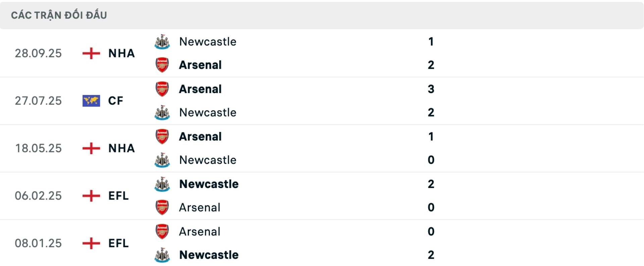Open bold Newcastle name in 06.02.25 match

point(209,184)
